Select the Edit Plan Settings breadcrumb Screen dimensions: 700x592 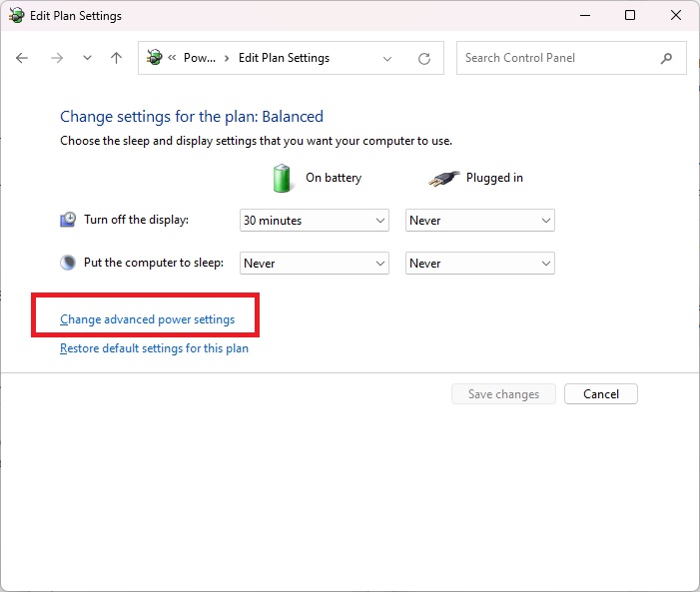(x=284, y=58)
